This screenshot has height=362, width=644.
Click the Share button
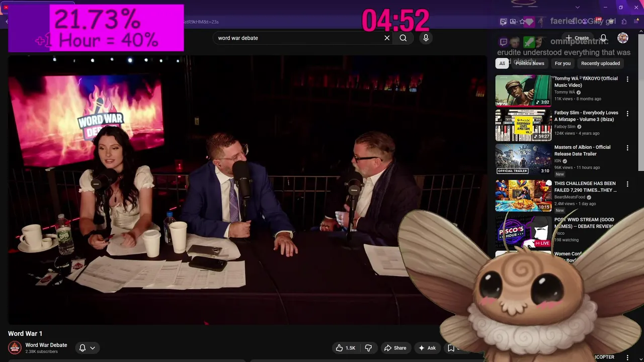(395, 348)
